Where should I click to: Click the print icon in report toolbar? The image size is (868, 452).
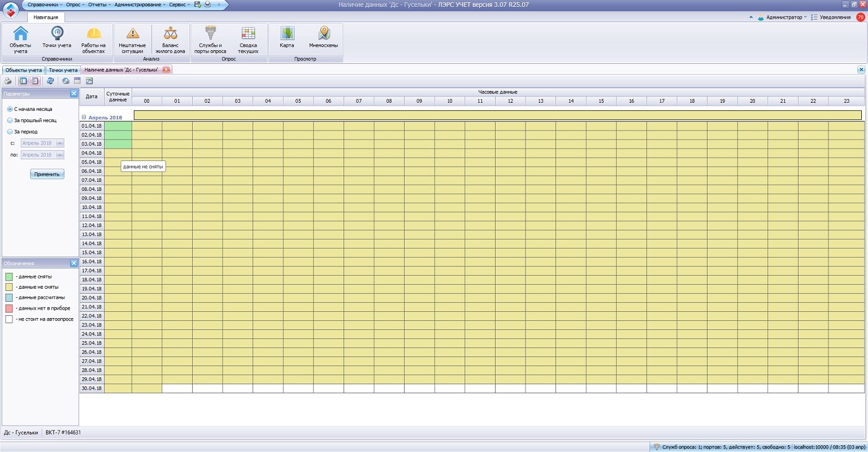pos(8,81)
